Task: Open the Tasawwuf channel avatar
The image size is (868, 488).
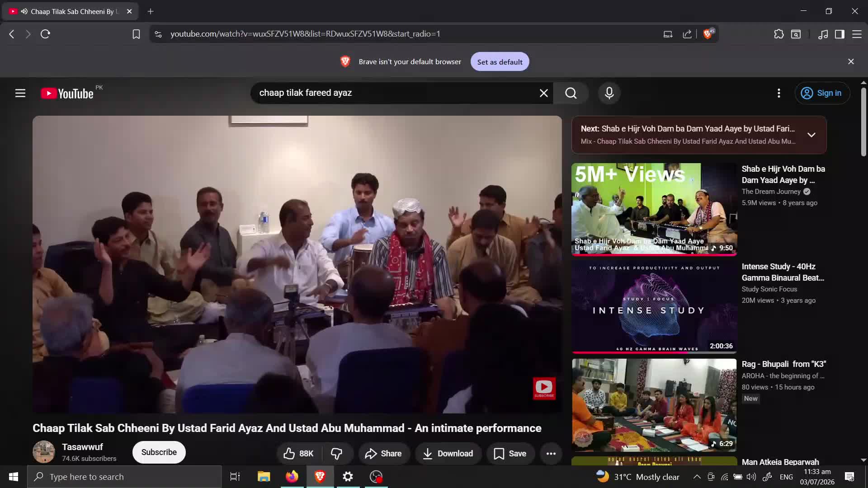Action: coord(44,452)
